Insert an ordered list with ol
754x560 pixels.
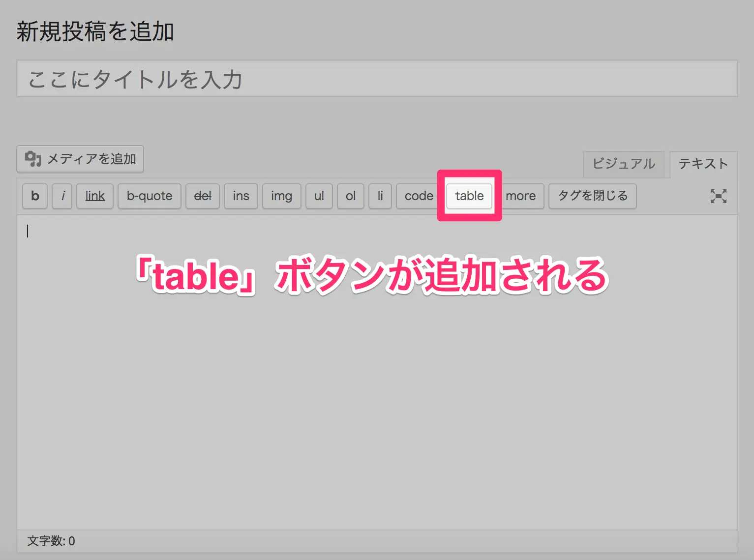[x=350, y=196]
